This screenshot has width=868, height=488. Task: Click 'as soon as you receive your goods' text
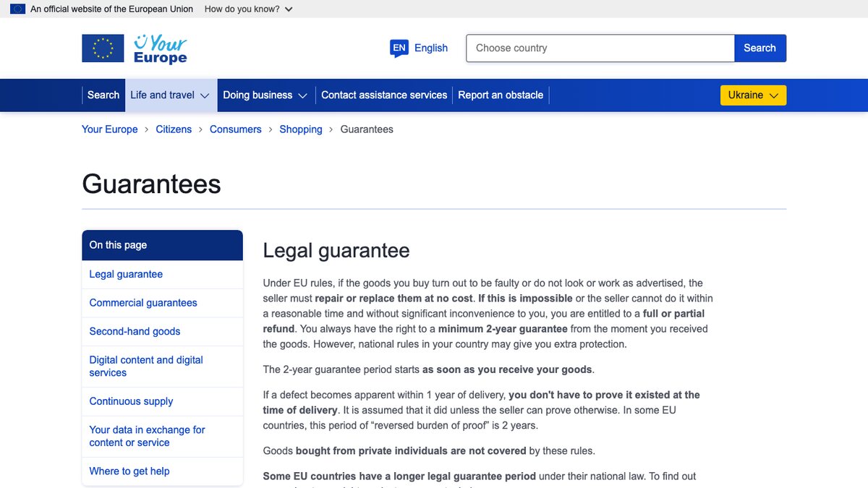click(508, 369)
